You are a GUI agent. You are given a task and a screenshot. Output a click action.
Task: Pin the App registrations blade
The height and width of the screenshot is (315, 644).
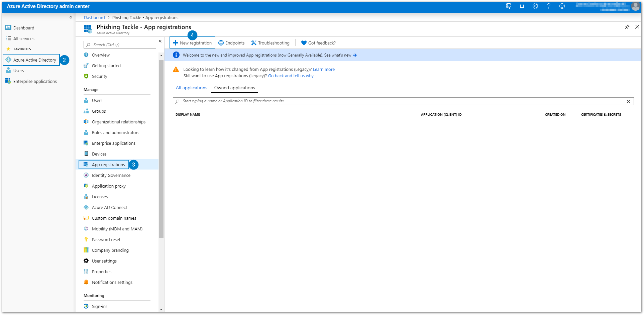coord(627,27)
